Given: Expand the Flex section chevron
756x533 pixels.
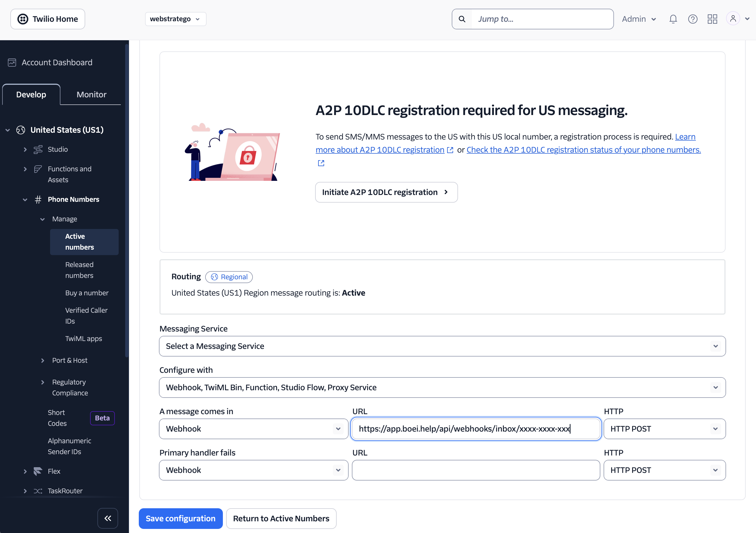Looking at the screenshot, I should [x=25, y=471].
